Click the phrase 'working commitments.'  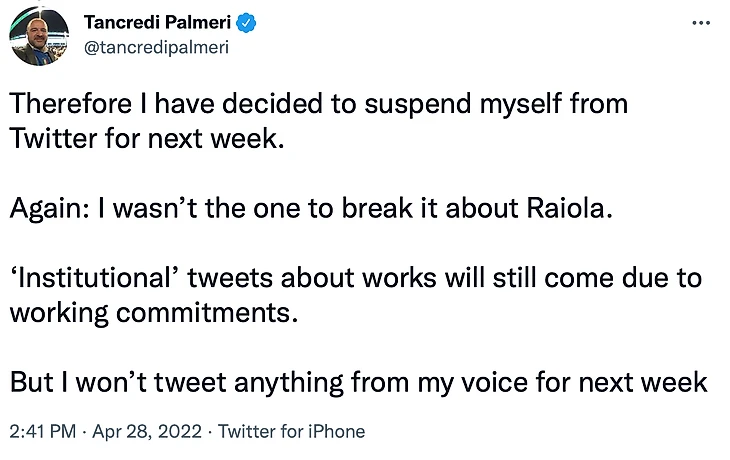click(154, 313)
